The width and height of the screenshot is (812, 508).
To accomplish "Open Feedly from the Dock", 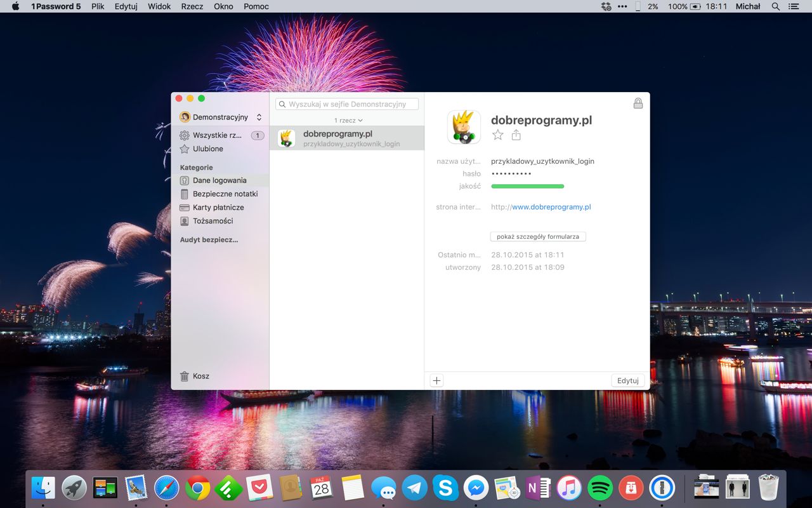I will tap(228, 488).
